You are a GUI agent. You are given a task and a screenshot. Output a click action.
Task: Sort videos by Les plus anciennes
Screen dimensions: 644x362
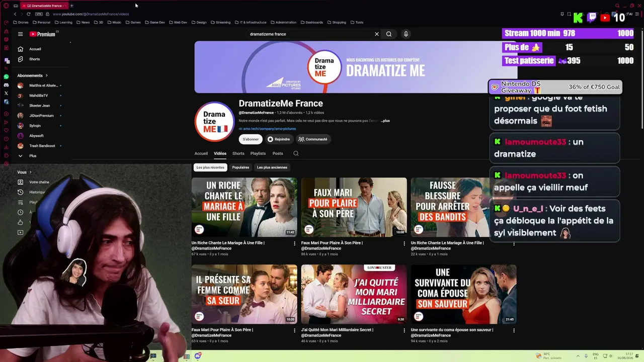[272, 167]
